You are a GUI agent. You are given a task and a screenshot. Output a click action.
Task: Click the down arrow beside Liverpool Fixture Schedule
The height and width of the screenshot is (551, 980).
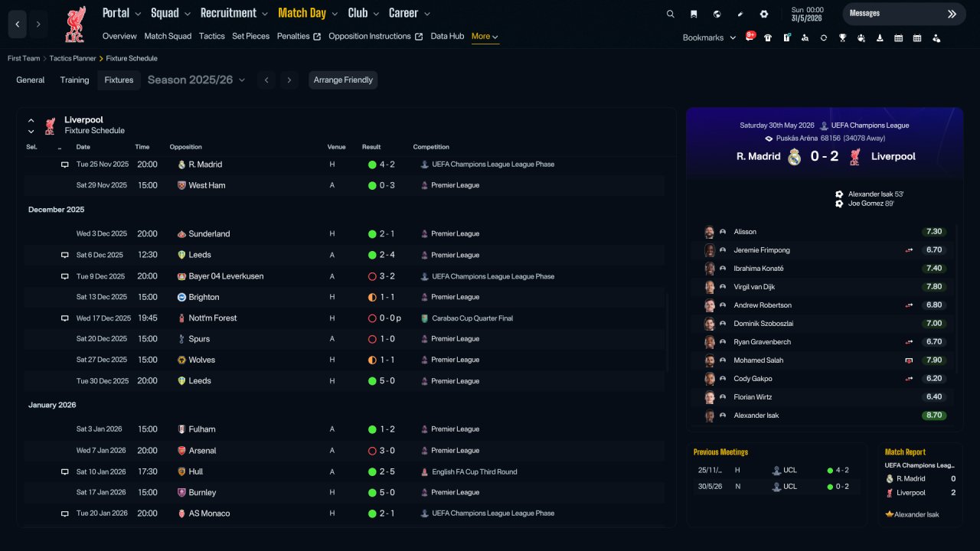point(31,132)
